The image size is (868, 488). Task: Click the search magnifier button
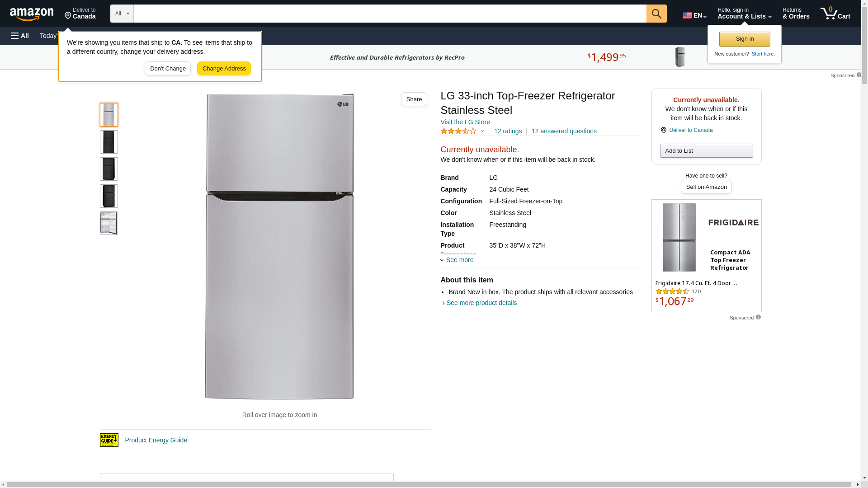(x=656, y=14)
